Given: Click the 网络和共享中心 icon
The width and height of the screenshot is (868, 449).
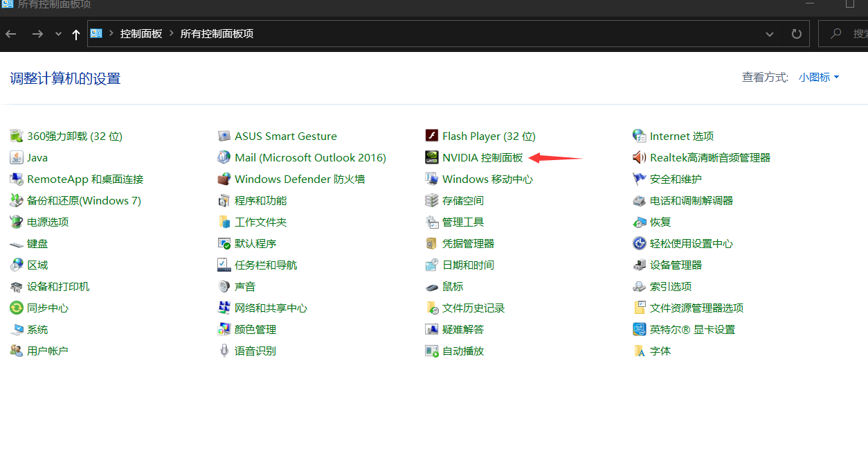Looking at the screenshot, I should coord(224,308).
